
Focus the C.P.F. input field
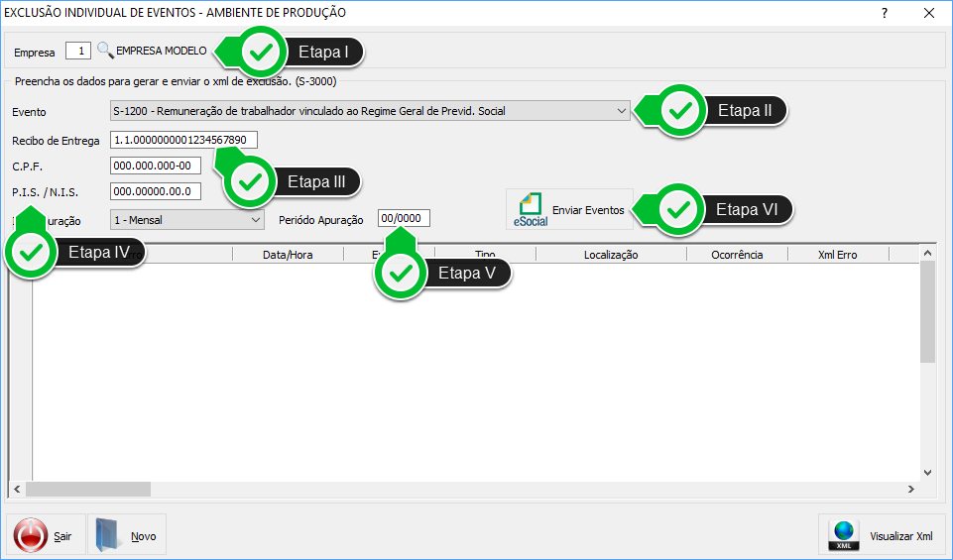tap(156, 166)
